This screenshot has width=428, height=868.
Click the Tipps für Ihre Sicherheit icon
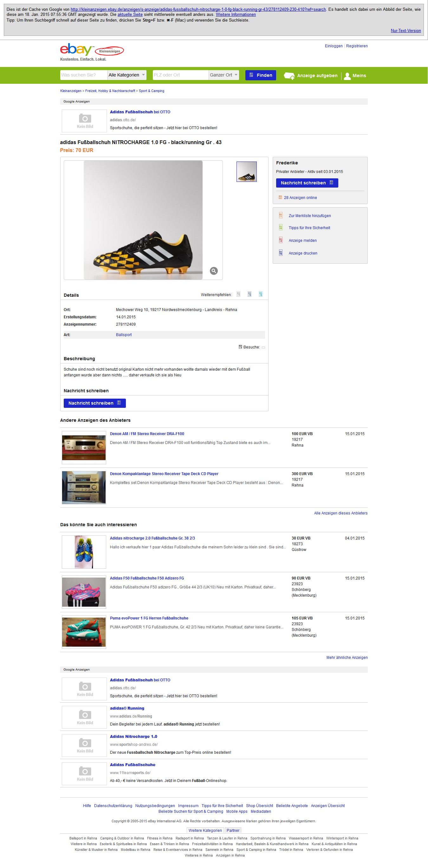281,228
